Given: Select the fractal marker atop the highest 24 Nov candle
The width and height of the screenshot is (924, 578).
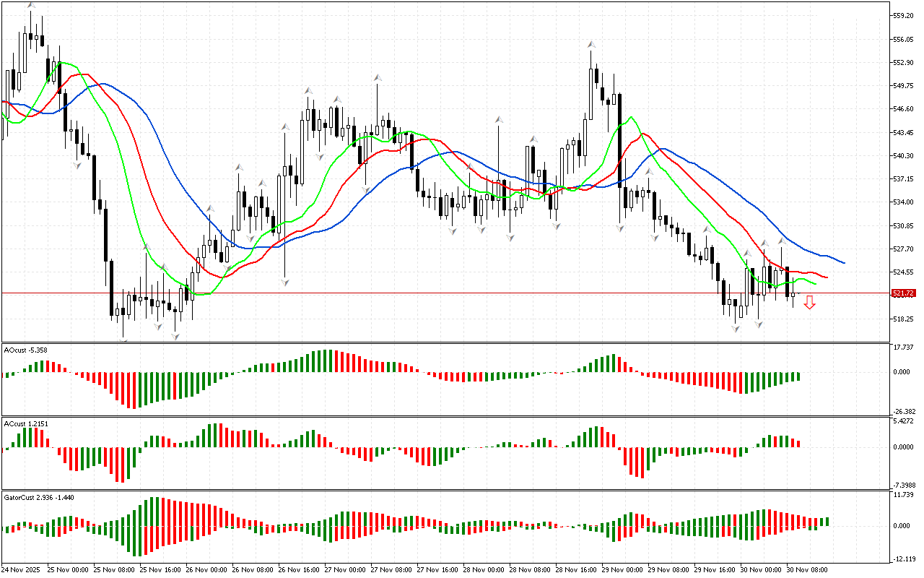Looking at the screenshot, I should pyautogui.click(x=30, y=5).
